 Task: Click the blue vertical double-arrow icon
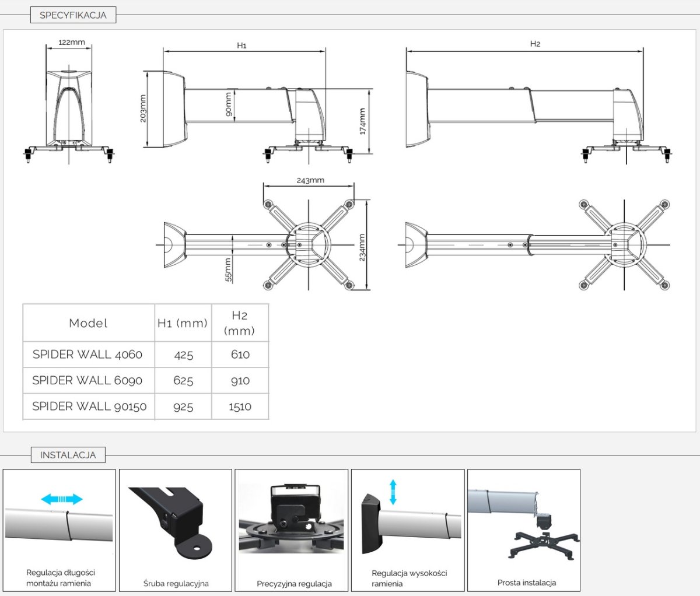(x=393, y=492)
